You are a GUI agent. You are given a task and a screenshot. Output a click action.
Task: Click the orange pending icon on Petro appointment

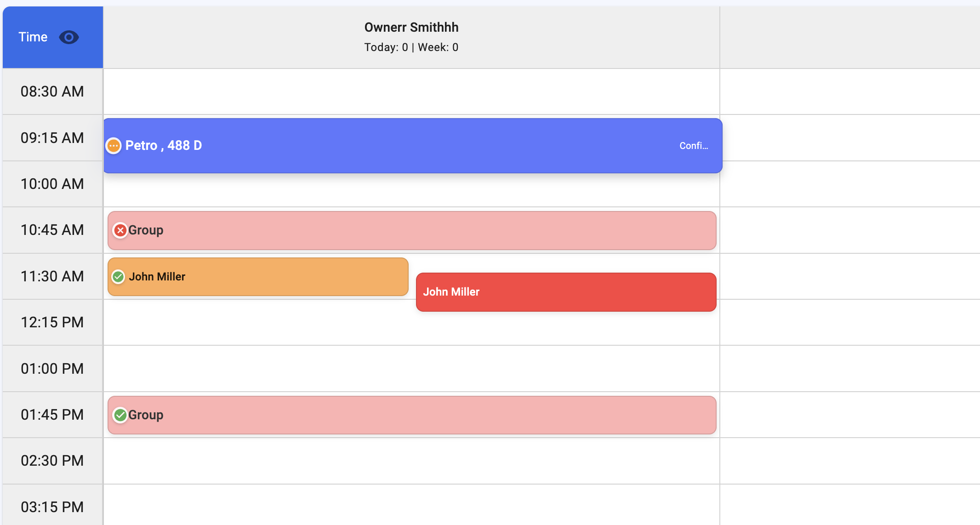pyautogui.click(x=114, y=146)
